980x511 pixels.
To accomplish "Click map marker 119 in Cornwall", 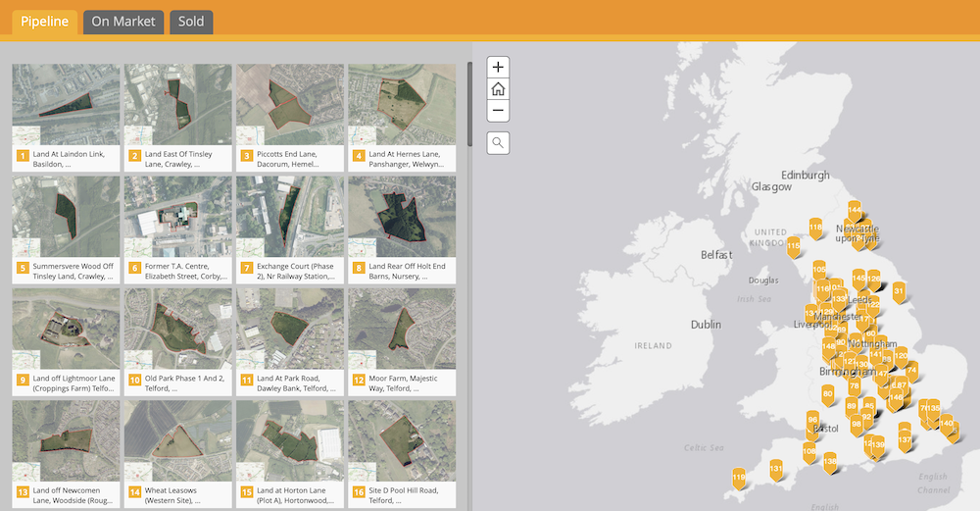I will pos(738,478).
